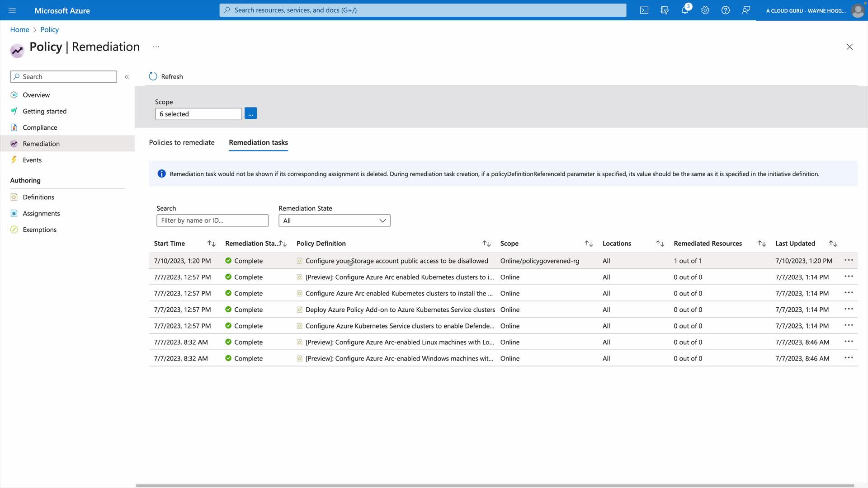This screenshot has height=488, width=868.
Task: Click the Refresh icon button
Action: (x=153, y=76)
